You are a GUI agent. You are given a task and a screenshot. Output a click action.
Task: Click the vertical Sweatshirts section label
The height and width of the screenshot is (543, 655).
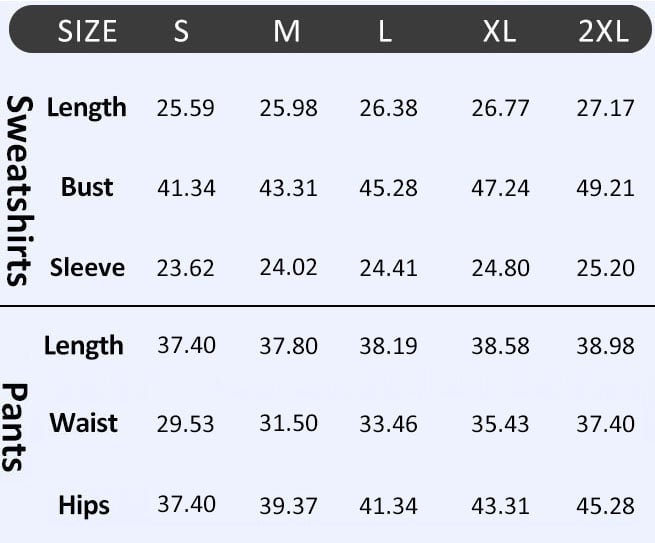(x=18, y=190)
